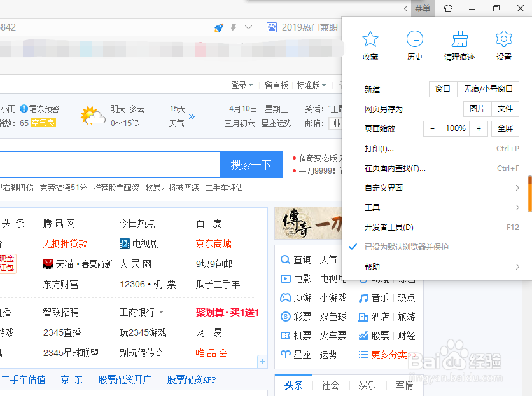This screenshot has width=532, height=396.
Task: Open the 二手车评估 hot search link
Action: pyautogui.click(x=224, y=188)
